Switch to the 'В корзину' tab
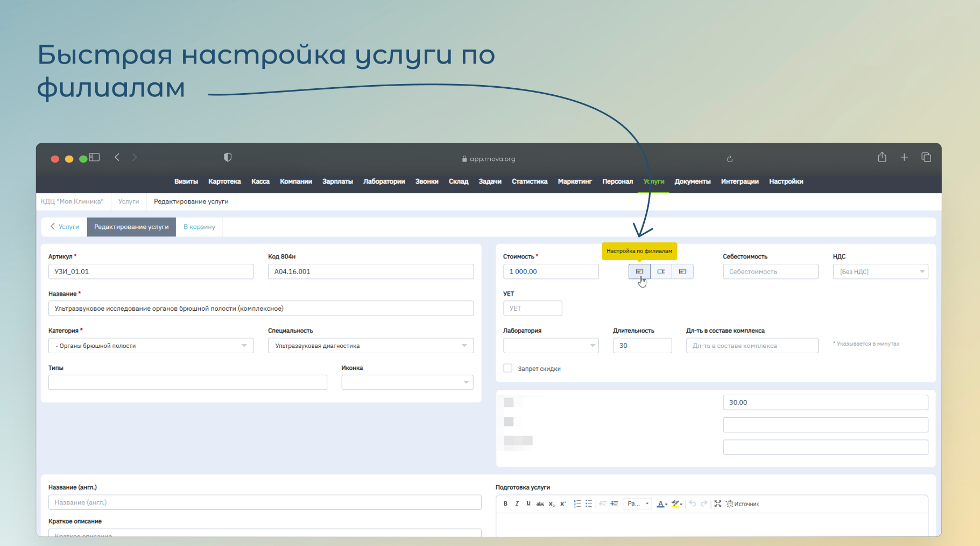This screenshot has width=980, height=546. click(x=199, y=227)
